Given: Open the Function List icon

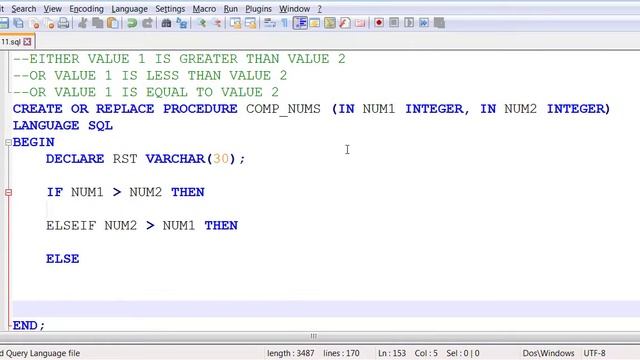Looking at the screenshot, I should tap(345, 23).
